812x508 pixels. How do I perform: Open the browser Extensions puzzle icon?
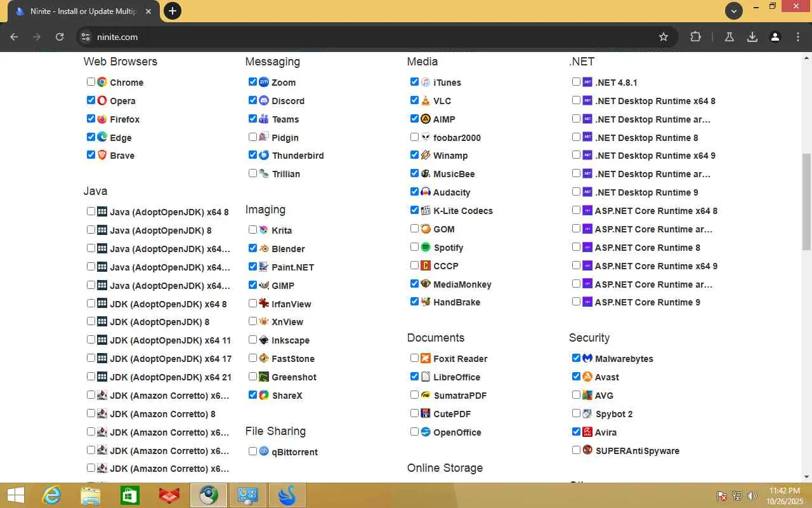click(x=695, y=37)
